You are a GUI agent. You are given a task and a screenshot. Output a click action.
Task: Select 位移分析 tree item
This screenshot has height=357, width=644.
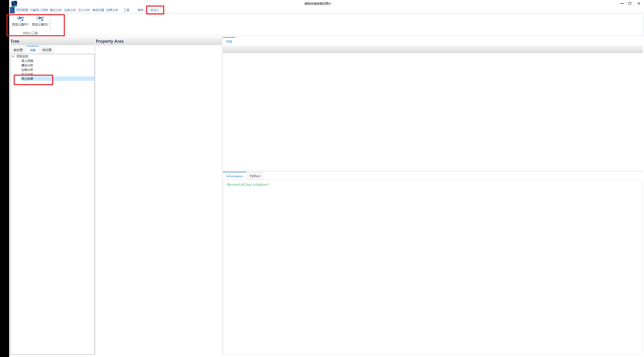click(x=27, y=70)
